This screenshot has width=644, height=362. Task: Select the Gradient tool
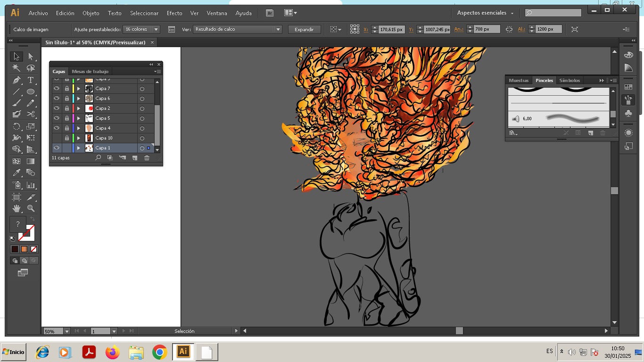[x=31, y=161]
